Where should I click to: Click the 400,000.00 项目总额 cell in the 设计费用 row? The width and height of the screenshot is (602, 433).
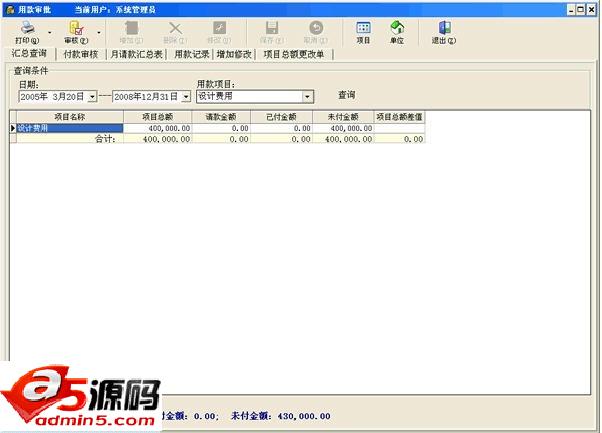[157, 128]
